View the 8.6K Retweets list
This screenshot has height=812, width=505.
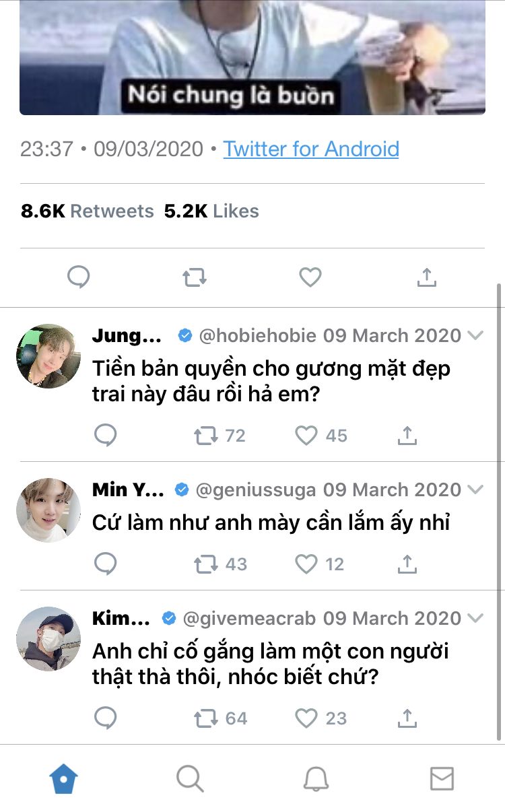pyautogui.click(x=88, y=211)
